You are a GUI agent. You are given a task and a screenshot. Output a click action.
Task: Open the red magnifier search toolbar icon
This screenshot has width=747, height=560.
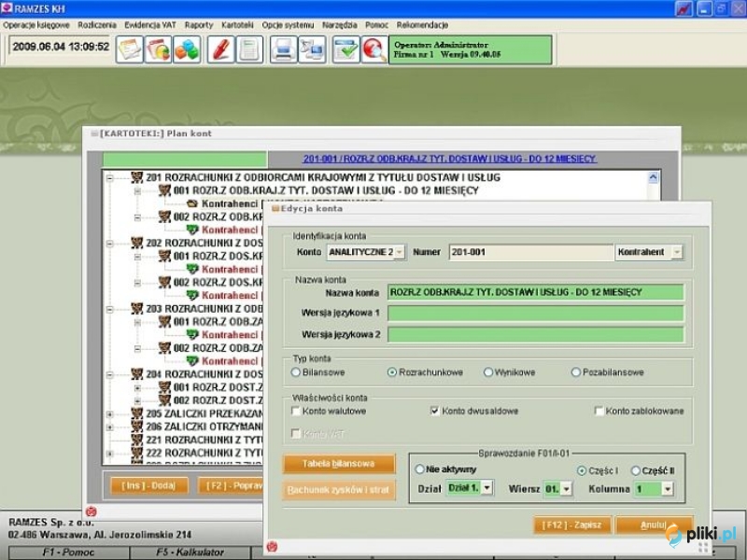point(374,49)
